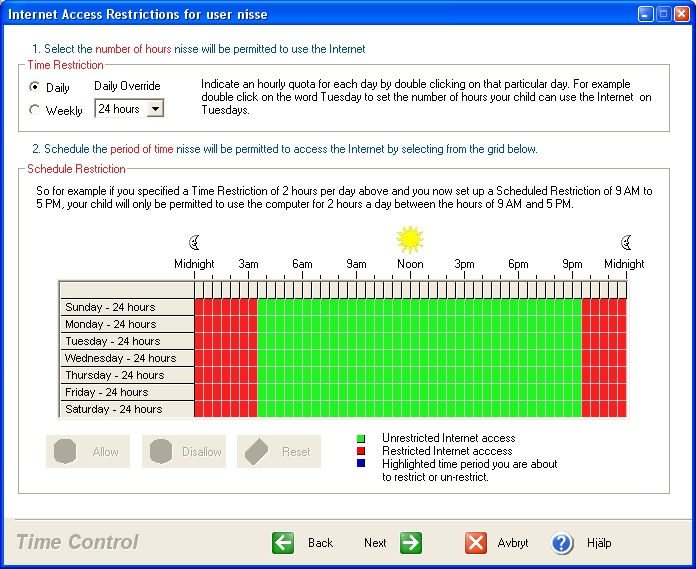Click the 9am time label
Viewport: 696px width, 569px height.
coord(356,264)
